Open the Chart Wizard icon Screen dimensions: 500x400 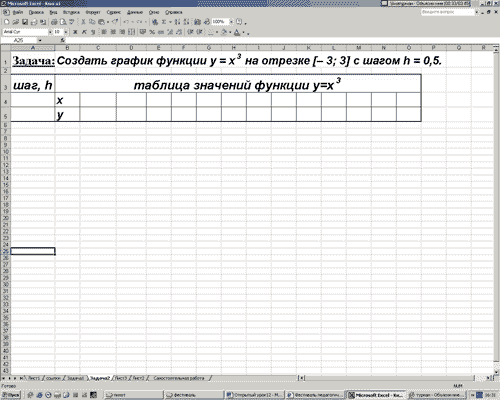pos(197,22)
